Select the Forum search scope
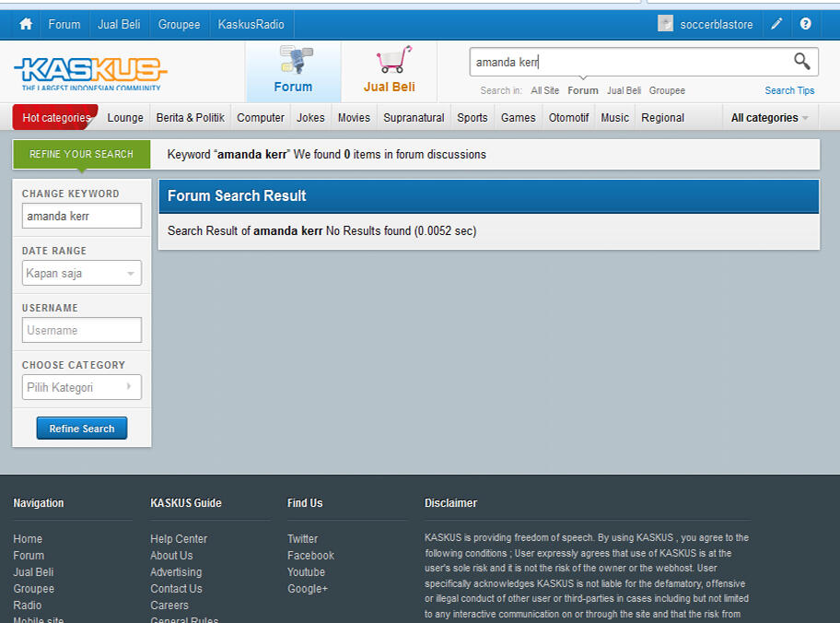The image size is (840, 623). click(x=583, y=90)
